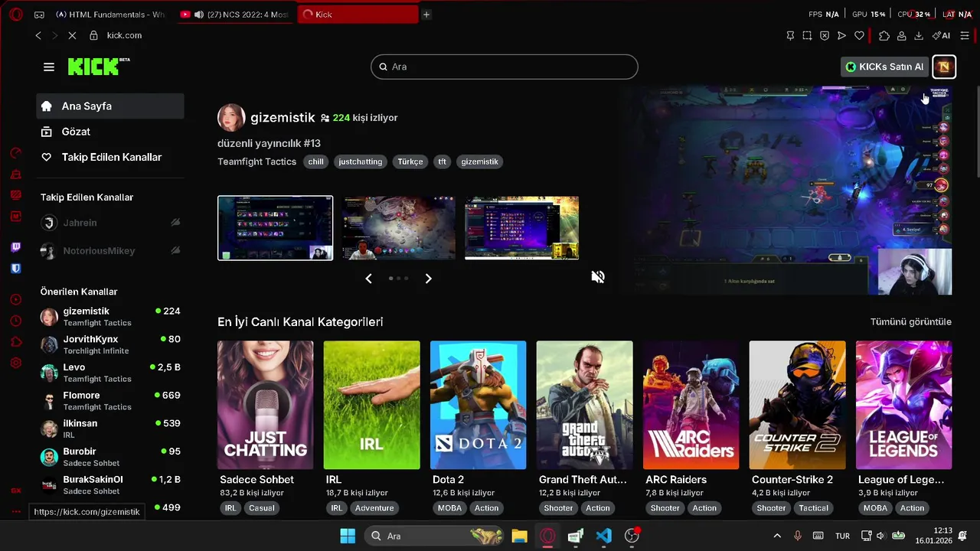The image size is (980, 551).
Task: Open the GX Corner gamepad icon
Action: [x=39, y=15]
